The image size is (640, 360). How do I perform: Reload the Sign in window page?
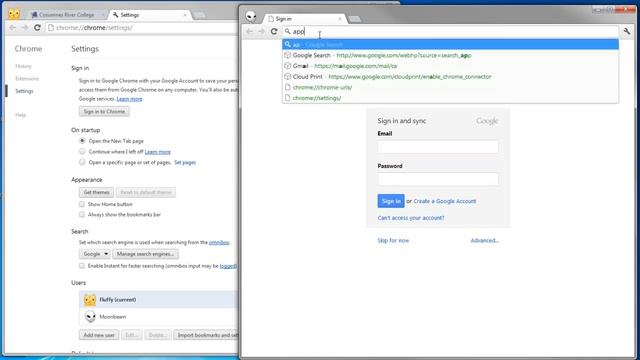coord(274,31)
